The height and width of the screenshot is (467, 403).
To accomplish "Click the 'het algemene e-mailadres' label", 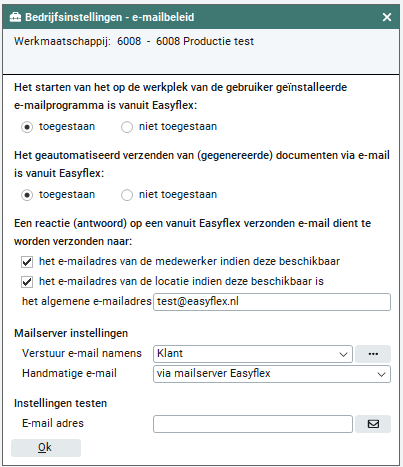I will pos(87,301).
